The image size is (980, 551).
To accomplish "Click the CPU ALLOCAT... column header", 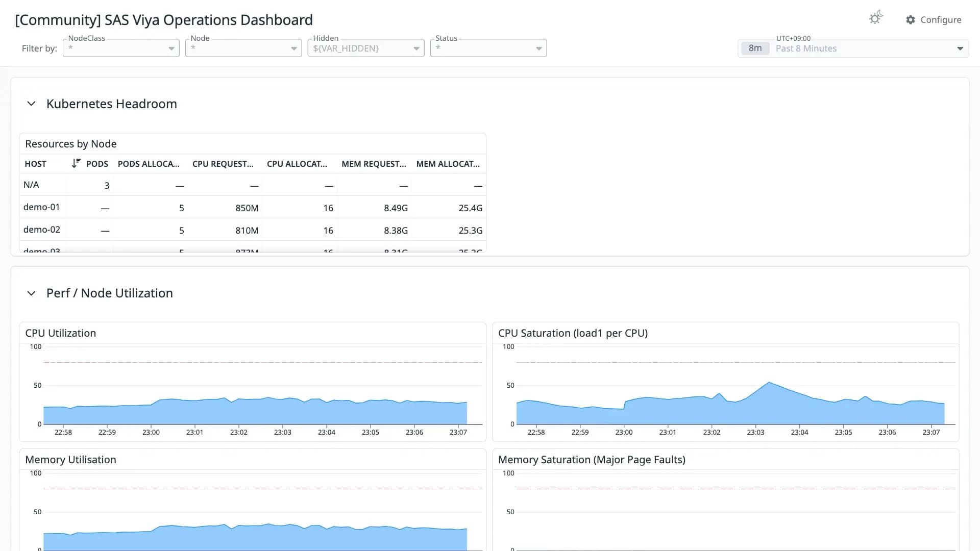I will pyautogui.click(x=297, y=164).
